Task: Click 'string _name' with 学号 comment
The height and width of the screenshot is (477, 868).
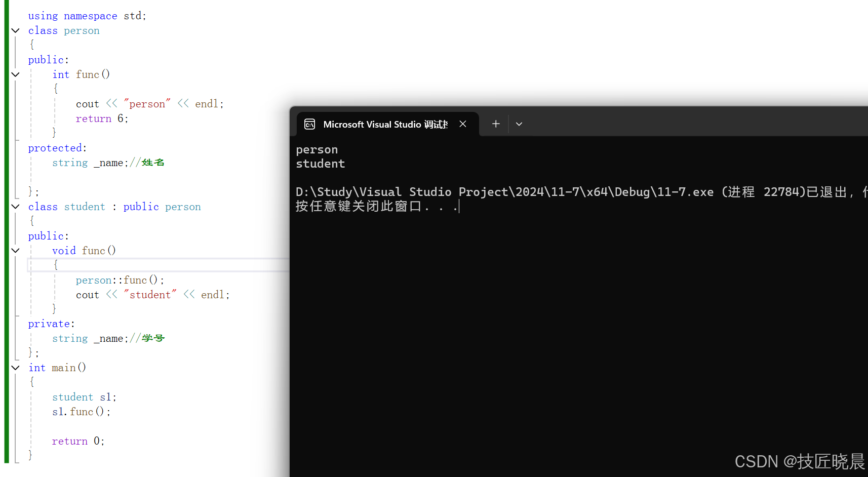Action: click(108, 338)
